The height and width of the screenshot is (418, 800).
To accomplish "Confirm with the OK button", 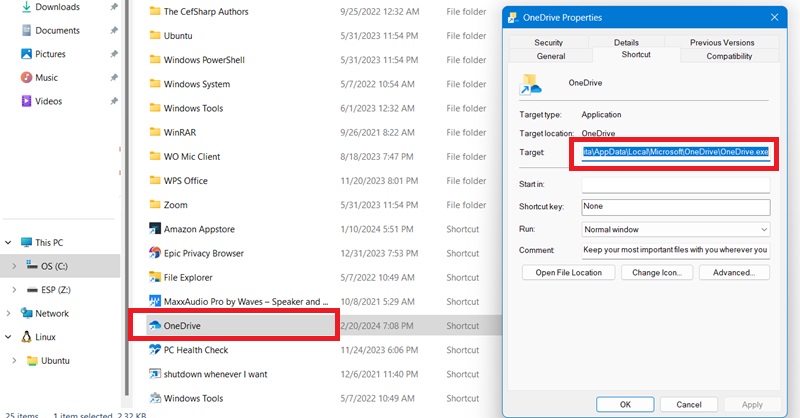I will (x=625, y=404).
